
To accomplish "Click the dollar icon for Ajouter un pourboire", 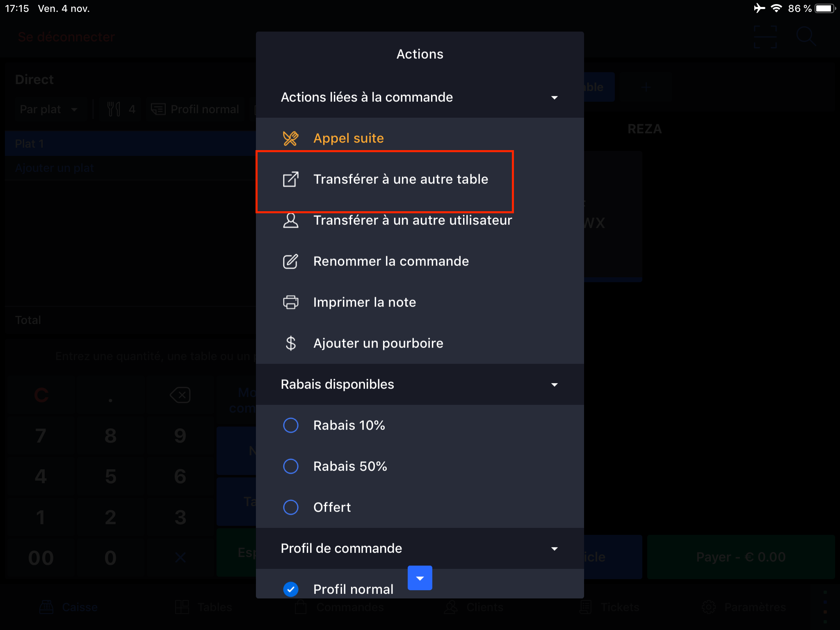I will tap(290, 343).
